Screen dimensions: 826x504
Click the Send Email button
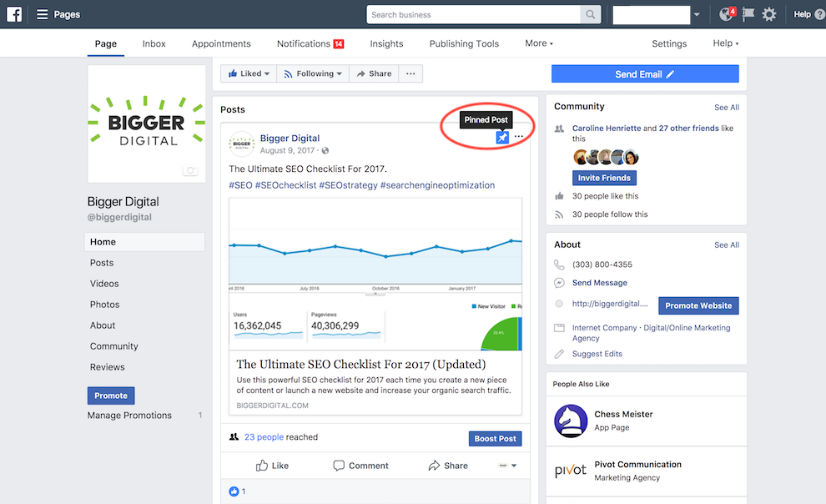(645, 73)
